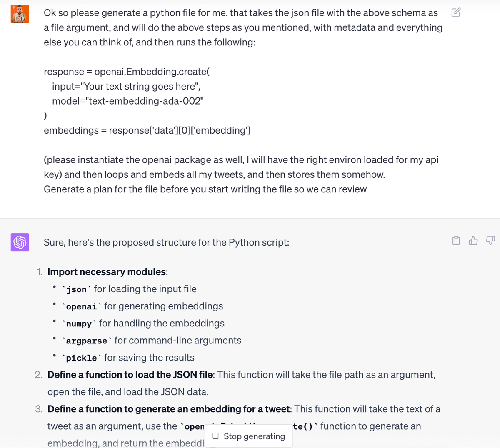Click the `numpy` inline code term
500x448 pixels.
(79, 324)
